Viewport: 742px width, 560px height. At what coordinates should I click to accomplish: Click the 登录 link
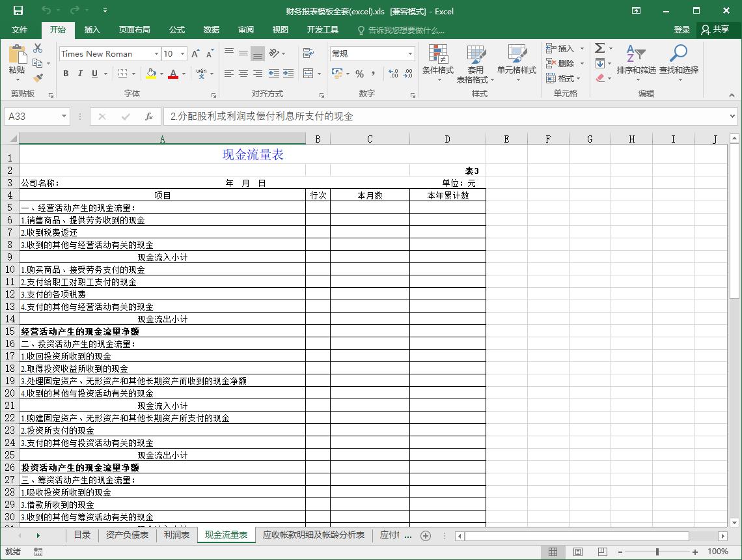(682, 29)
